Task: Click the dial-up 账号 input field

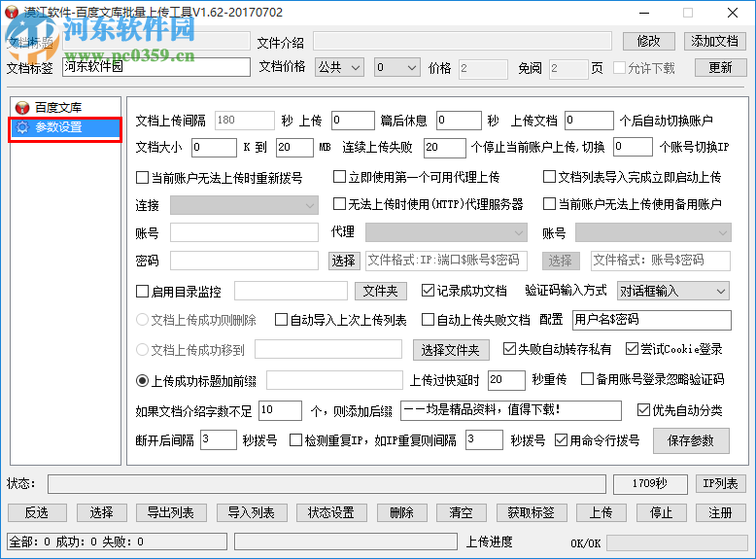Action: click(x=245, y=232)
